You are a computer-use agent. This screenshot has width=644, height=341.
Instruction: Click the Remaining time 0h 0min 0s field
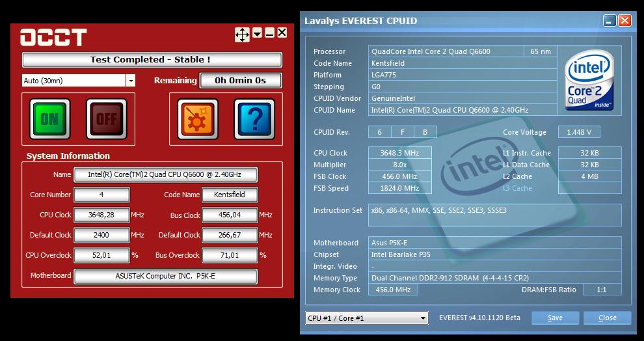tap(241, 81)
